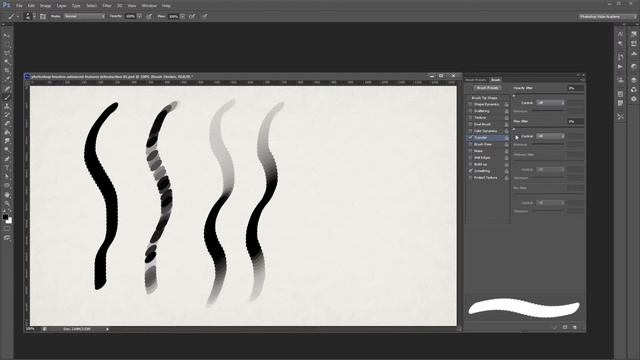Select the Zoom tool
This screenshot has height=360, width=640.
[x=7, y=203]
